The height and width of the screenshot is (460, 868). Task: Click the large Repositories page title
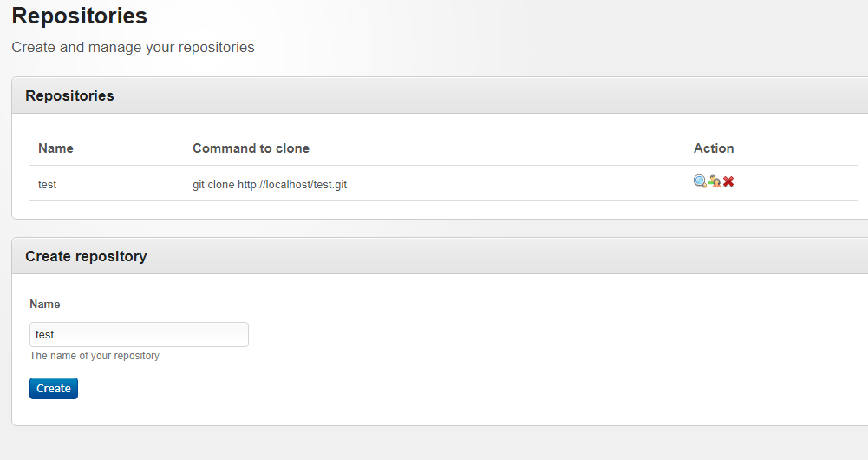(79, 16)
